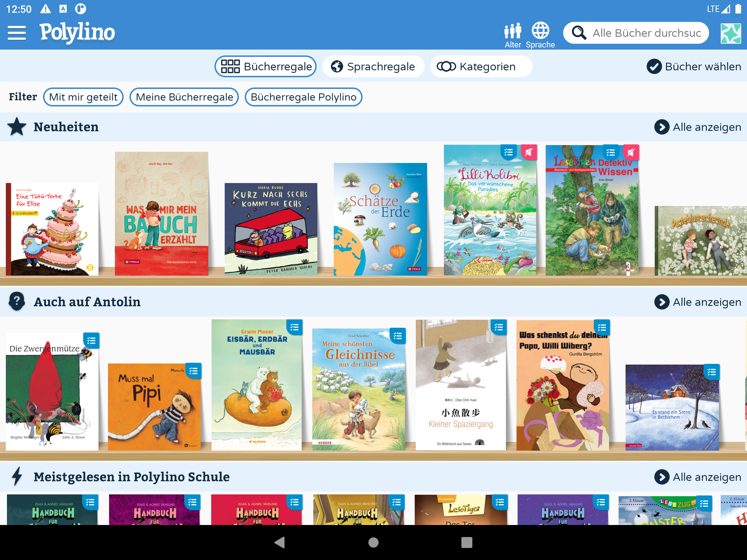
Task: Toggle the Bücherregale Polylino filter
Action: pyautogui.click(x=303, y=97)
